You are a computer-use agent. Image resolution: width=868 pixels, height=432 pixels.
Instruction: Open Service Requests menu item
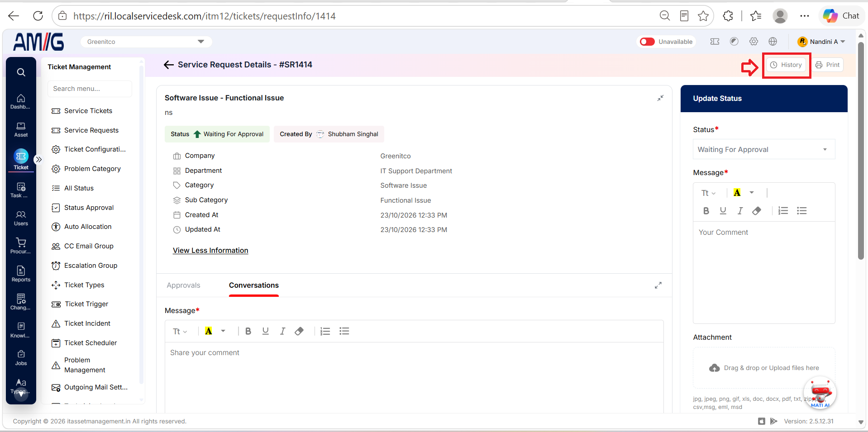point(91,130)
